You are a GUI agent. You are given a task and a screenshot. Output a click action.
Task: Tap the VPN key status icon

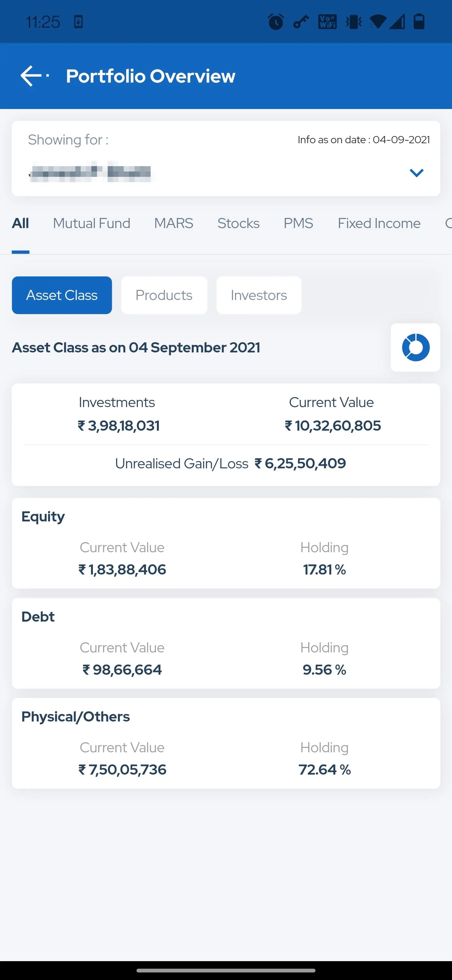click(301, 22)
